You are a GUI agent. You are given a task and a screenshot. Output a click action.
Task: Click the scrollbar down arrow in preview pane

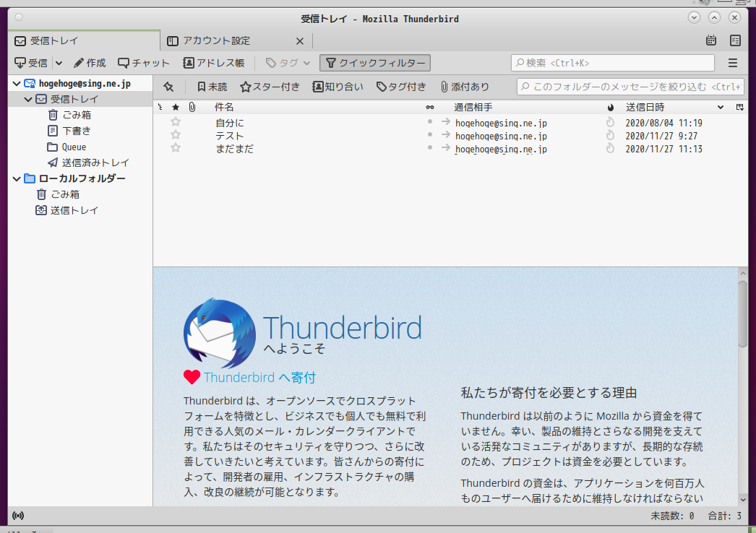pos(743,500)
